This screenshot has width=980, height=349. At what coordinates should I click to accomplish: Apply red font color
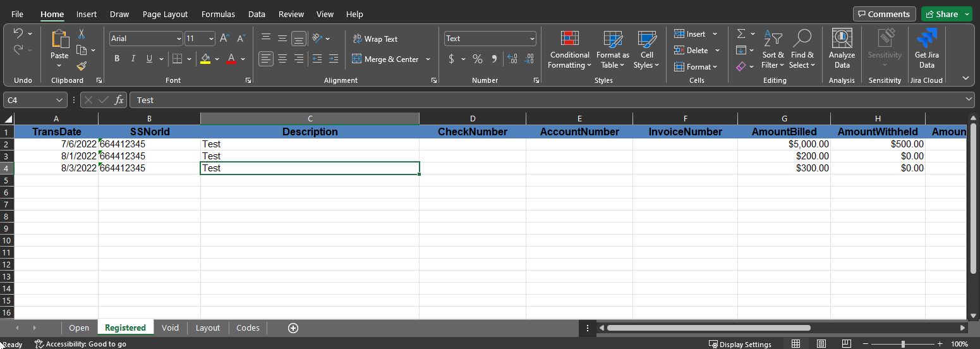[231, 59]
